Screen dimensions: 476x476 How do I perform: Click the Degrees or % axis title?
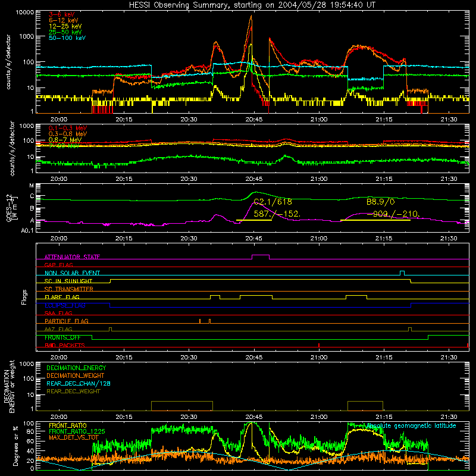click(x=15, y=446)
